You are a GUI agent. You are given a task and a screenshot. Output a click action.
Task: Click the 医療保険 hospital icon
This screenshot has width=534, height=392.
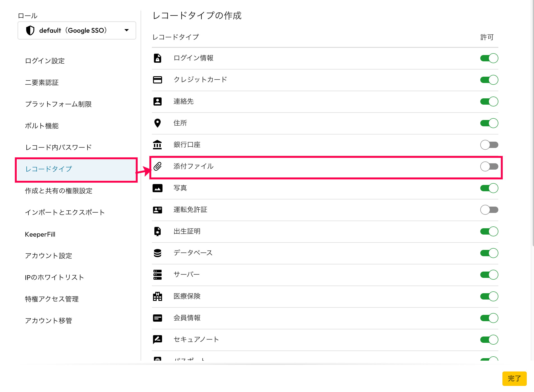tap(157, 296)
